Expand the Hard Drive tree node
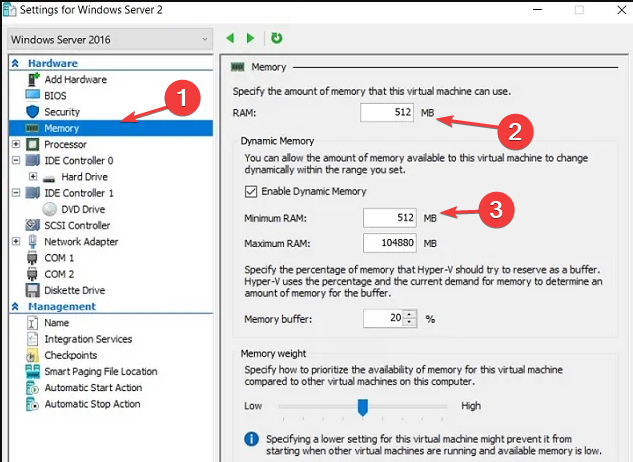Screen dimensions: 633x462 pos(33,176)
